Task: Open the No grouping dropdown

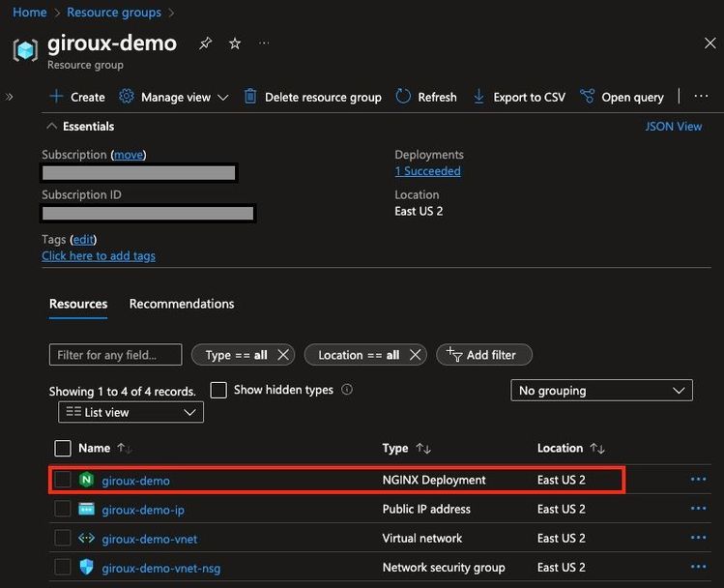Action: coord(601,391)
